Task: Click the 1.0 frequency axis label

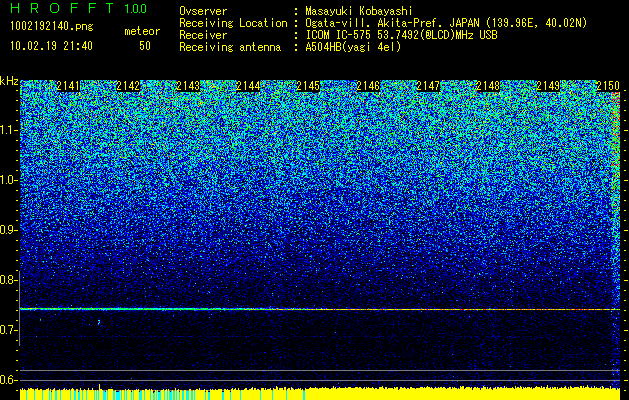Action: click(x=8, y=180)
